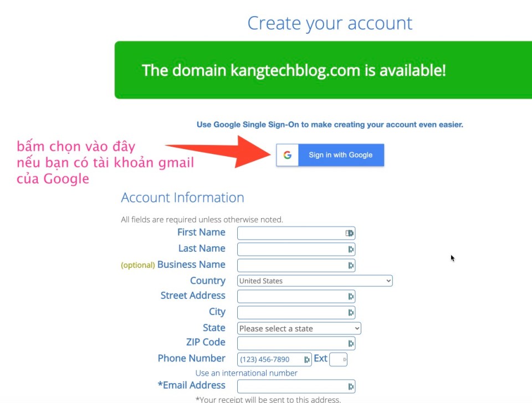This screenshot has width=532, height=403.
Task: Expand the 'Please select a state' dropdown
Action: tap(299, 328)
